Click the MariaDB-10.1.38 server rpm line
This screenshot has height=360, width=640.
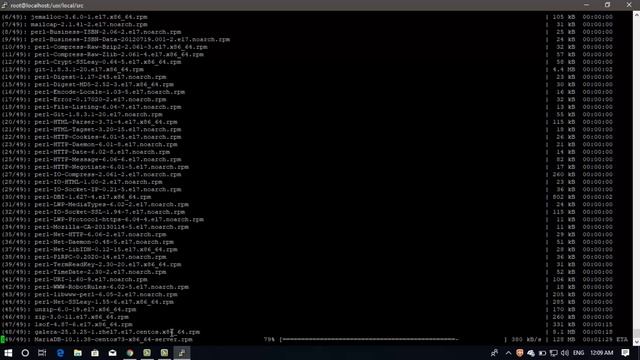pyautogui.click(x=97, y=339)
